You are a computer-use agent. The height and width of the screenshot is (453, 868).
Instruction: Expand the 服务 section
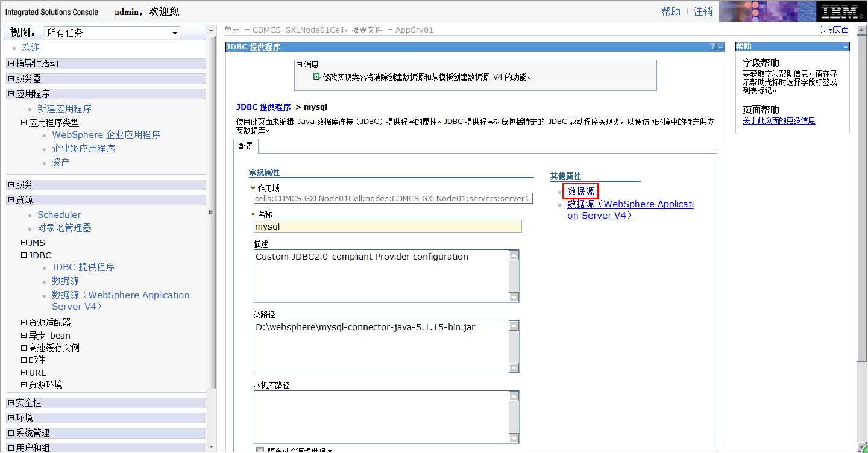[x=11, y=184]
